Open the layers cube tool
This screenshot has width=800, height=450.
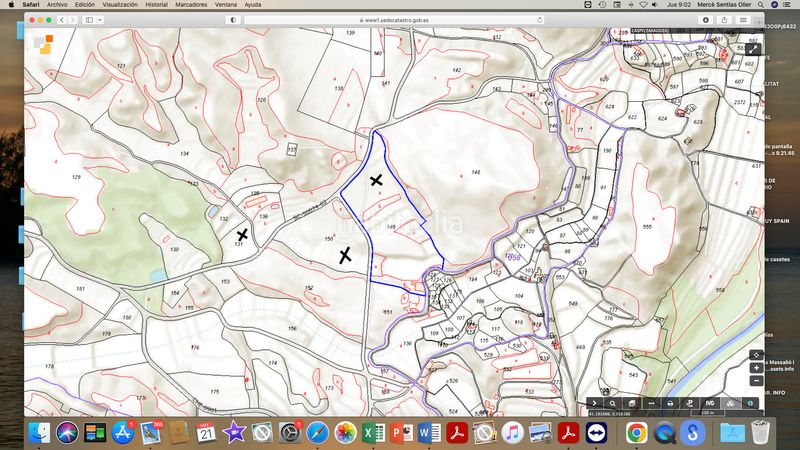point(632,403)
